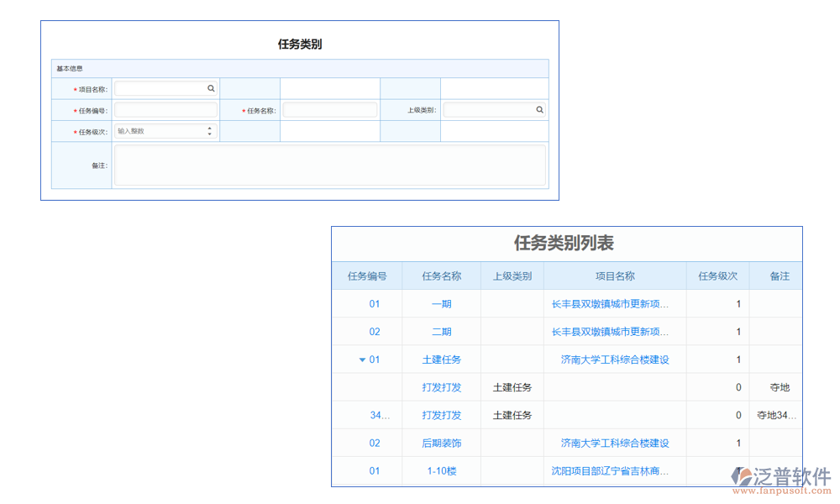Select the 后期装饰 task name
The image size is (840, 504).
click(x=441, y=443)
